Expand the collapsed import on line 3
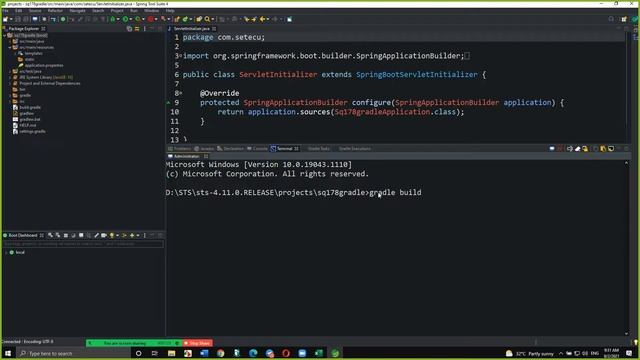640x360 pixels. (x=181, y=56)
